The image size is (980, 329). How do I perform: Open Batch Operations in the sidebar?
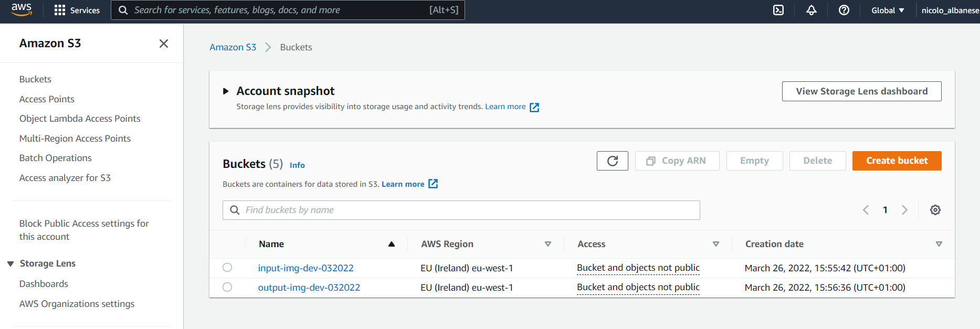(x=55, y=158)
